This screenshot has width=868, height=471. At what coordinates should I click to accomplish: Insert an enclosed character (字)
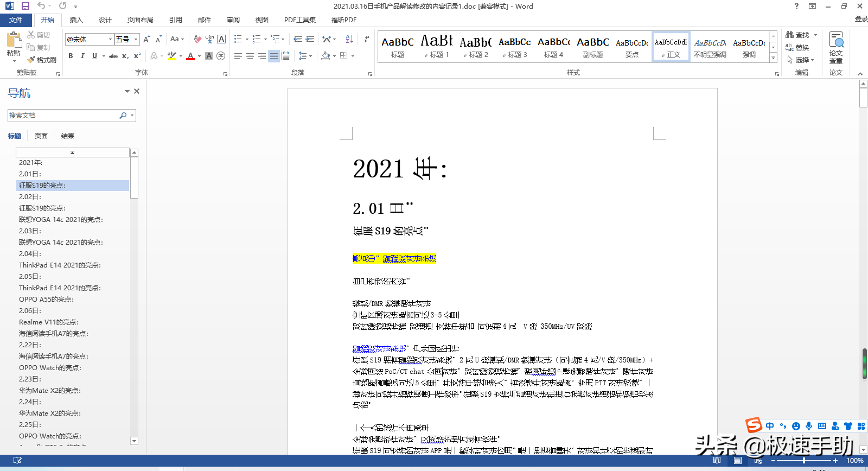pyautogui.click(x=221, y=56)
